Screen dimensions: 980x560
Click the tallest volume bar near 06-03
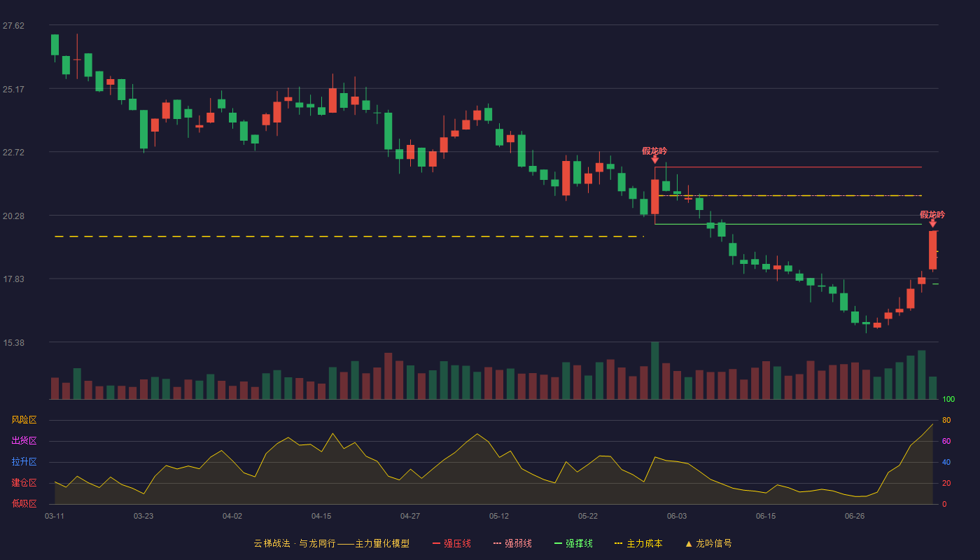tap(654, 370)
